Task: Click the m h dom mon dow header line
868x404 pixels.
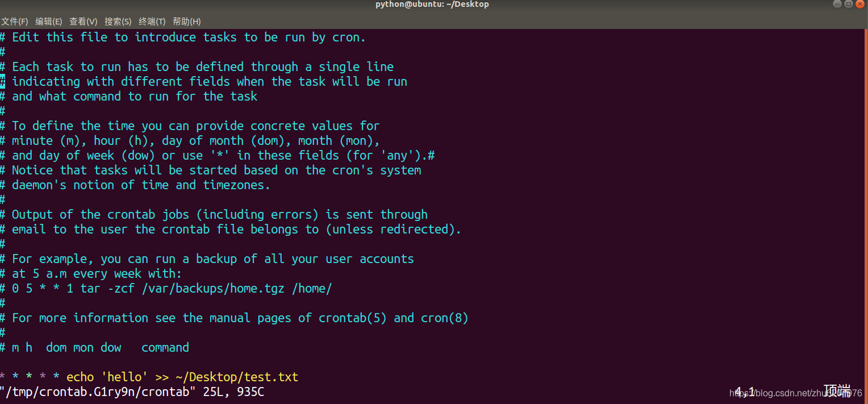Action: click(94, 347)
